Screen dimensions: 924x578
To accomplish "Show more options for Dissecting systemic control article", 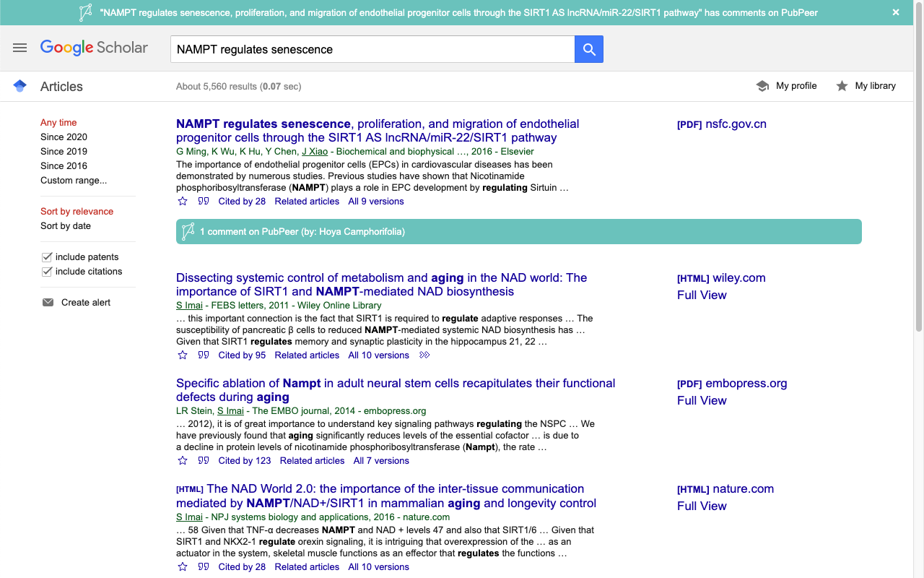I will 424,355.
